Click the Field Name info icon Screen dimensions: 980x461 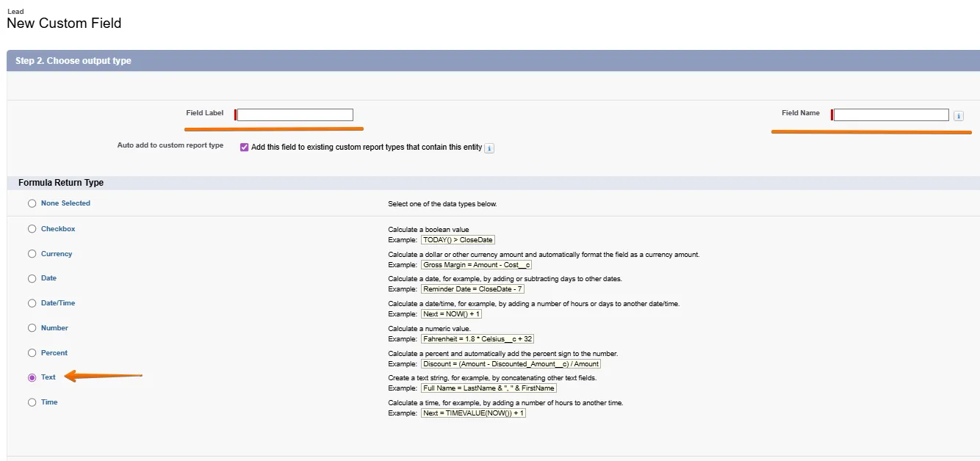click(x=958, y=116)
